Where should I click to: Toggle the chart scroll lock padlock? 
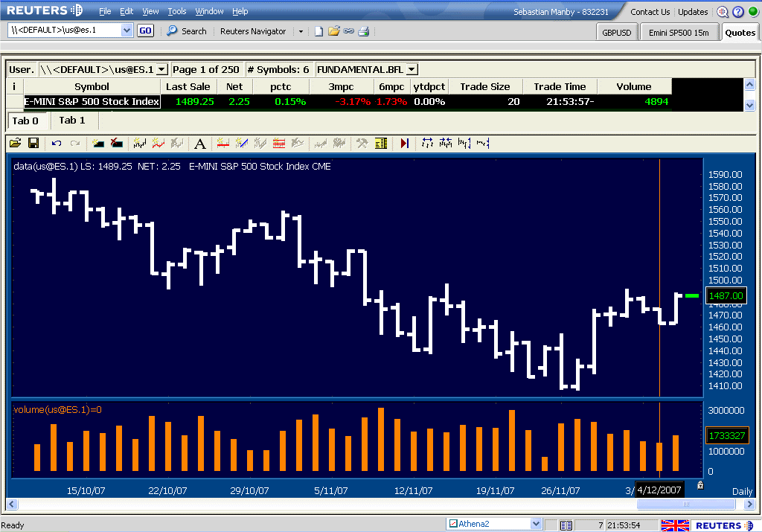(700, 485)
